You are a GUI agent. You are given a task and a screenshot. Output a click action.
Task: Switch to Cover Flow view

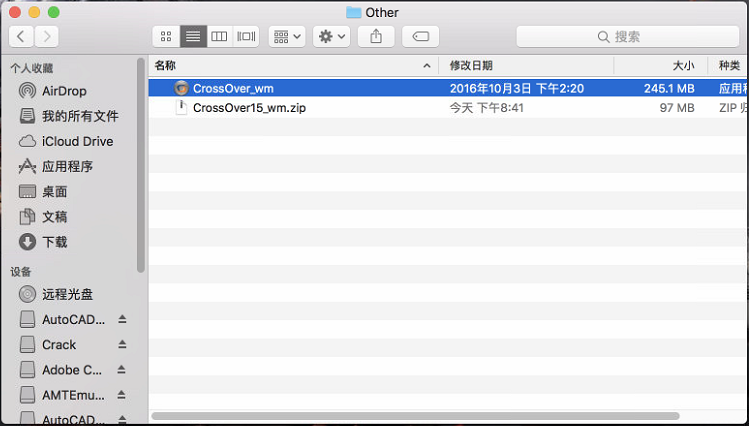tap(246, 37)
